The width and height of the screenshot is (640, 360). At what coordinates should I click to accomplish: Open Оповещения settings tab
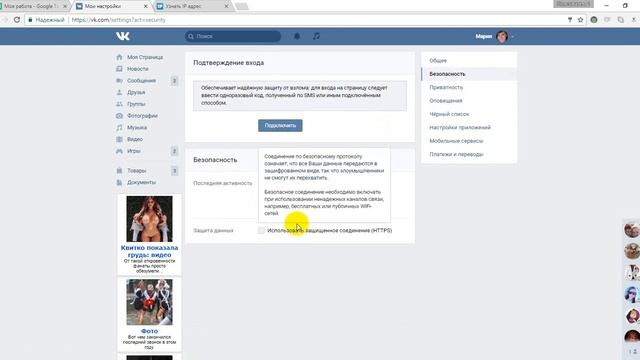click(x=469, y=101)
